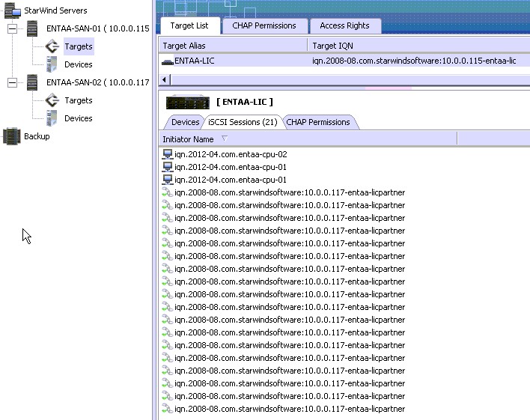Viewport: 530px width, 420px height.
Task: Switch to the Target List tab
Action: [x=189, y=25]
